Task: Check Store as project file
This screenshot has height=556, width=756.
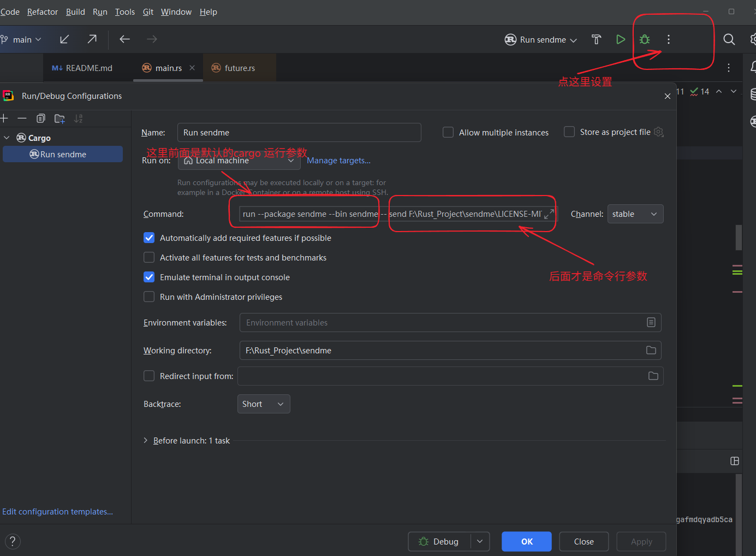Action: point(569,132)
